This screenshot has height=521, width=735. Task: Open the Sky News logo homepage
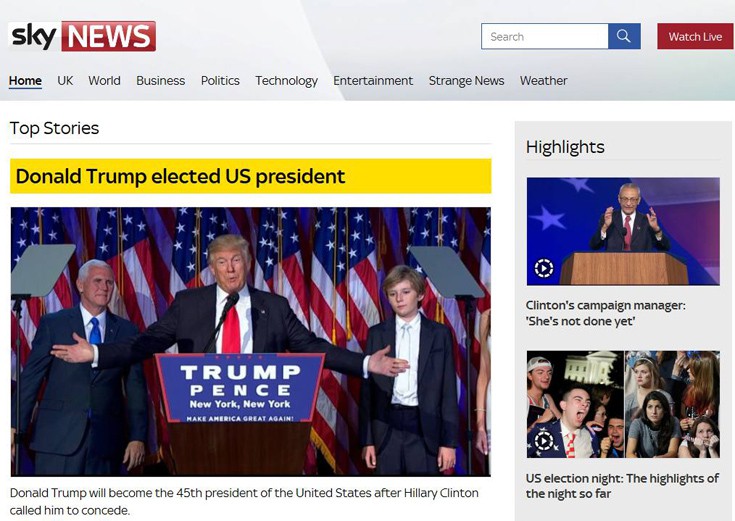[82, 36]
